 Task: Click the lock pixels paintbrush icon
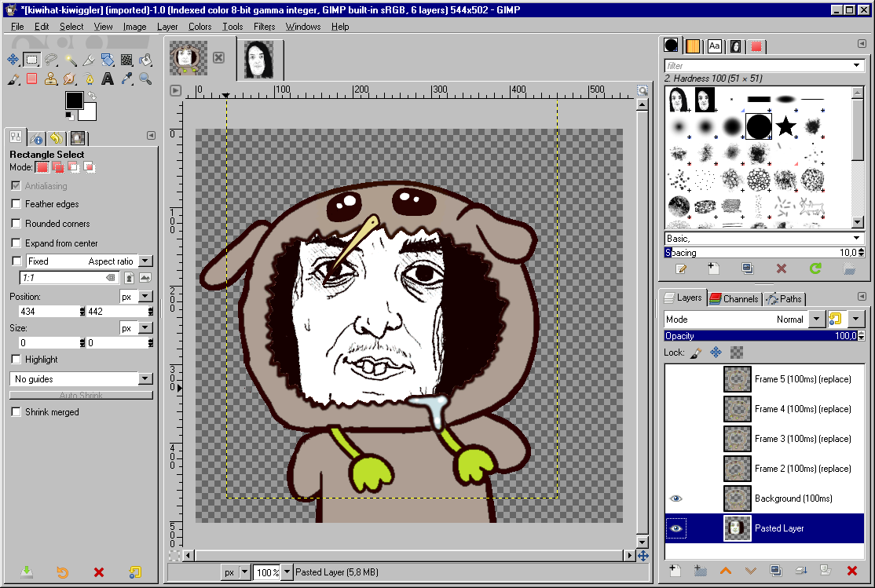coord(696,352)
